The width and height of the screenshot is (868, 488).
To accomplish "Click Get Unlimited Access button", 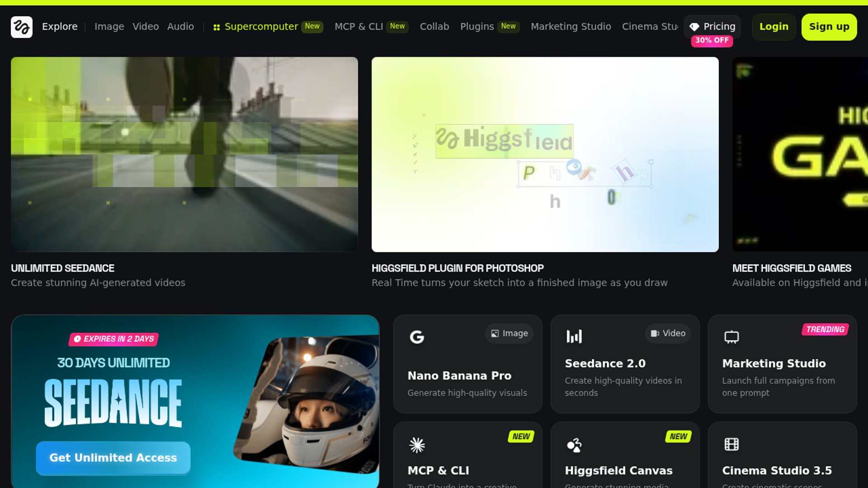I will [x=113, y=458].
